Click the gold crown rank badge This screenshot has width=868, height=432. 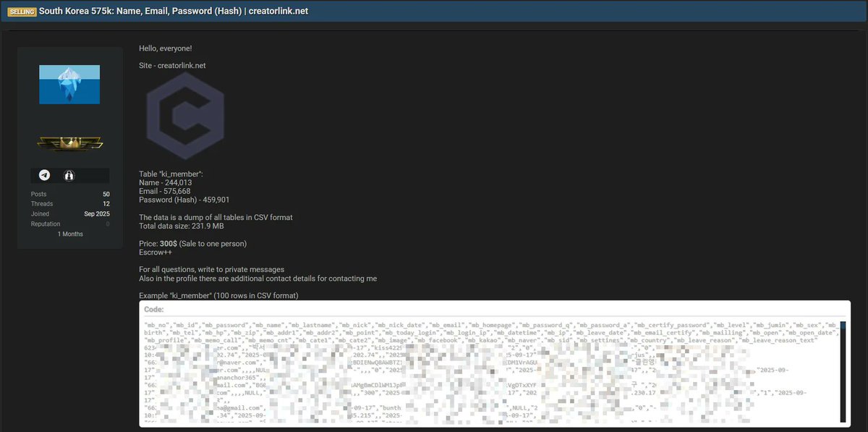pos(70,145)
